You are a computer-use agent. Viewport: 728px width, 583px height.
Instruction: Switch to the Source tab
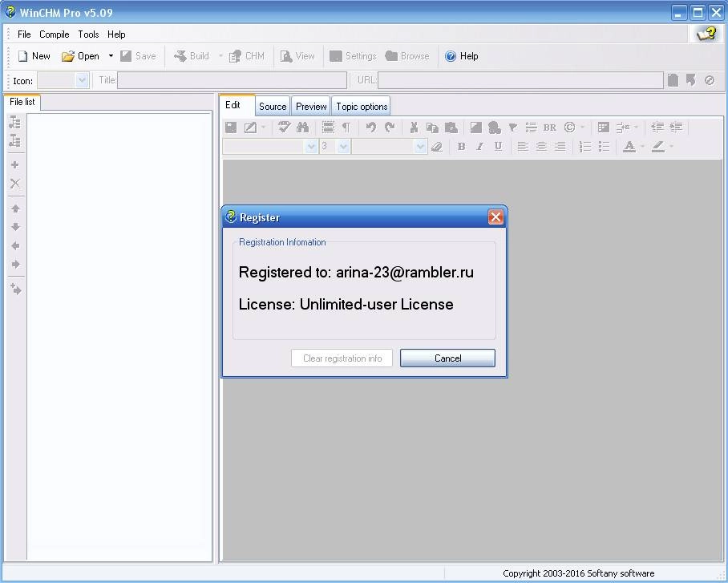point(273,107)
